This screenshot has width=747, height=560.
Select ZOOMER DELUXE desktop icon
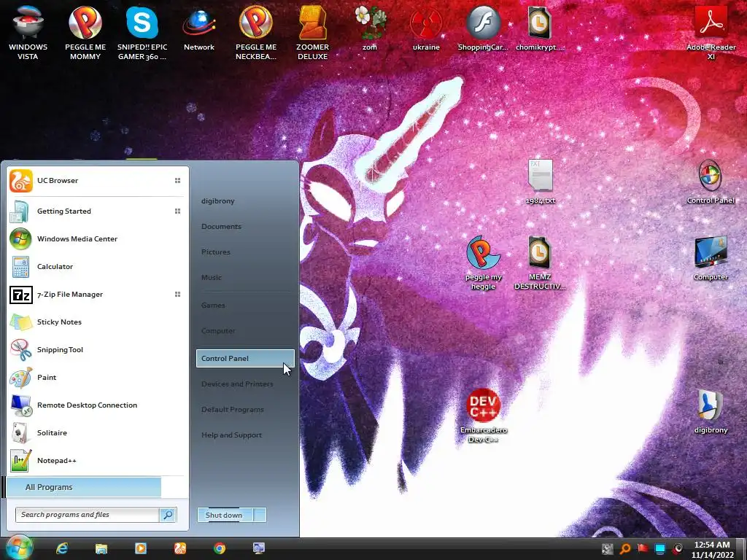pos(312,32)
